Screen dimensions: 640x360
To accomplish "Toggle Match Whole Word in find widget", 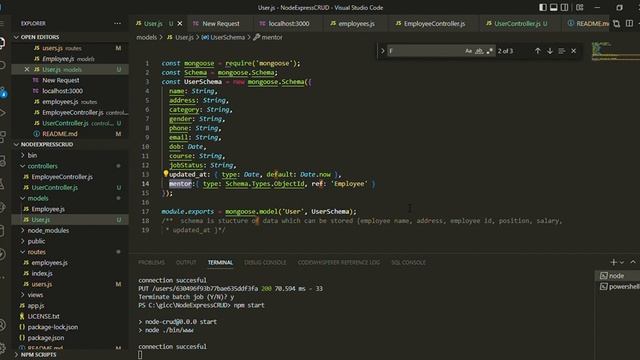I will pyautogui.click(x=479, y=51).
